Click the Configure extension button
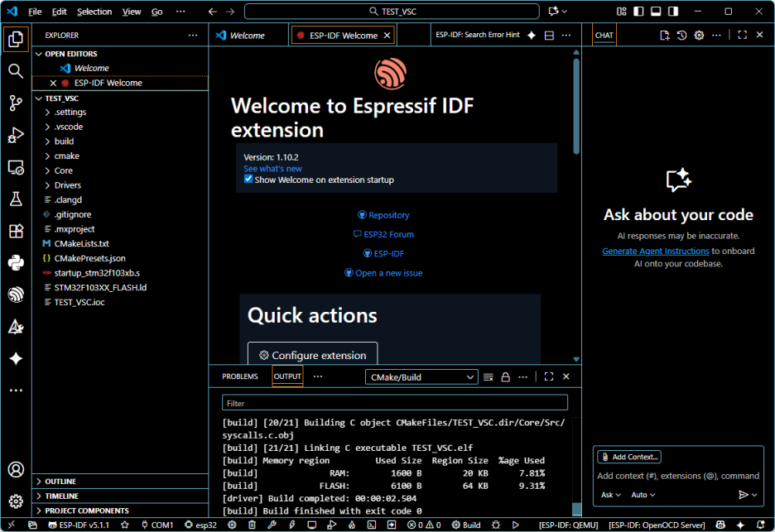 tap(312, 355)
